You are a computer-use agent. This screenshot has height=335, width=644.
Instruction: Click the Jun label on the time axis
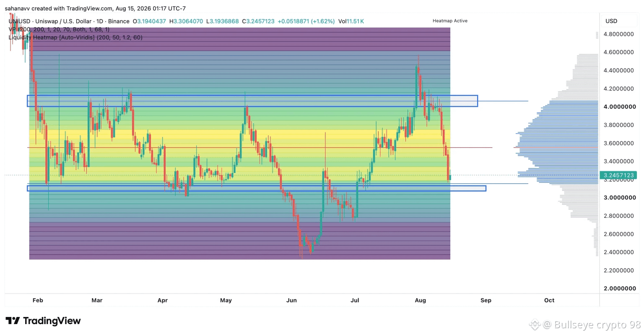(x=291, y=300)
